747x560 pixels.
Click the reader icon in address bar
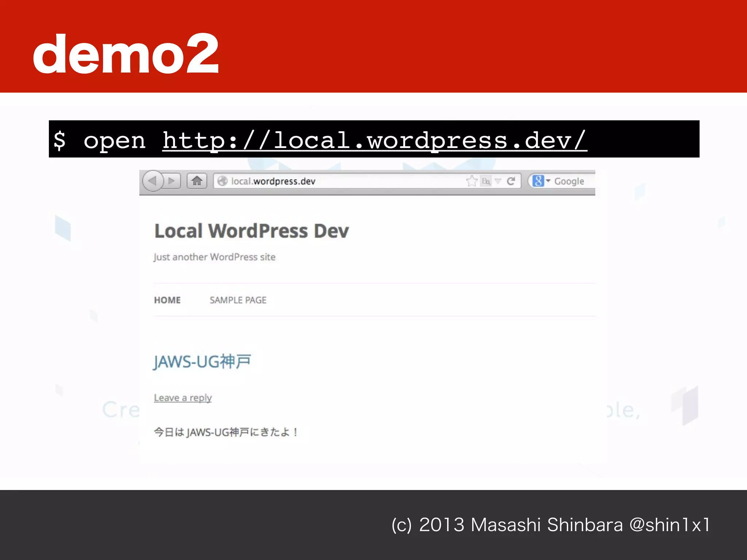tap(486, 181)
